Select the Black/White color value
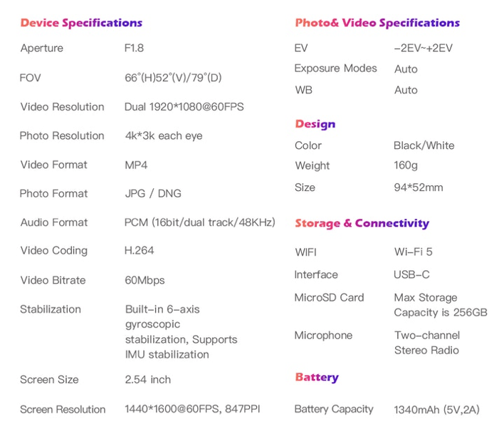504x434 pixels. (424, 145)
